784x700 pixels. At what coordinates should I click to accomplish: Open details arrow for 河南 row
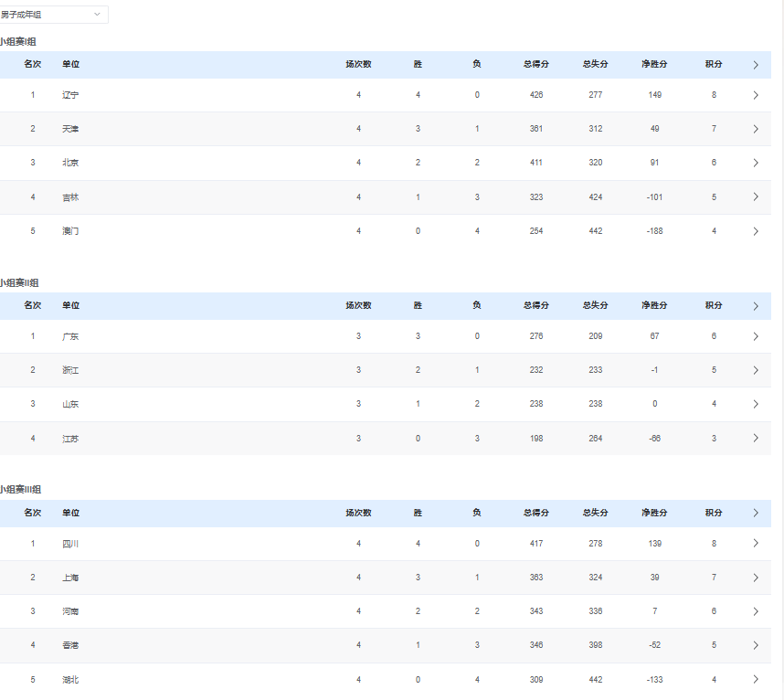click(x=756, y=611)
